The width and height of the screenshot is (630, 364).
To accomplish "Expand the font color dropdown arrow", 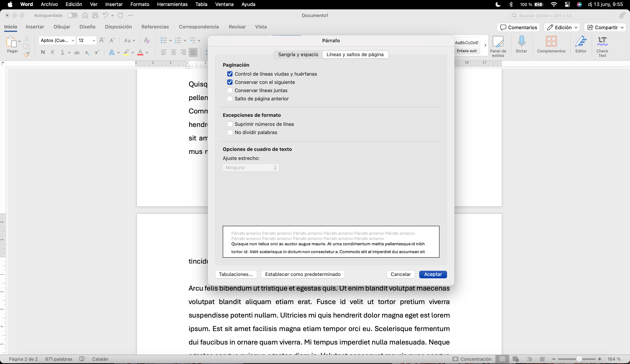I will pyautogui.click(x=147, y=52).
